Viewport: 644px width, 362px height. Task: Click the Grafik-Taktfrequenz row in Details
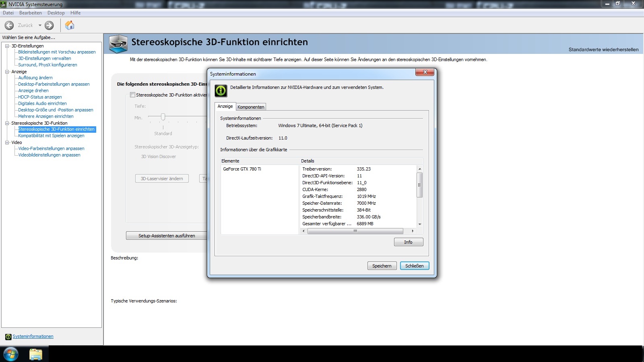(358, 196)
